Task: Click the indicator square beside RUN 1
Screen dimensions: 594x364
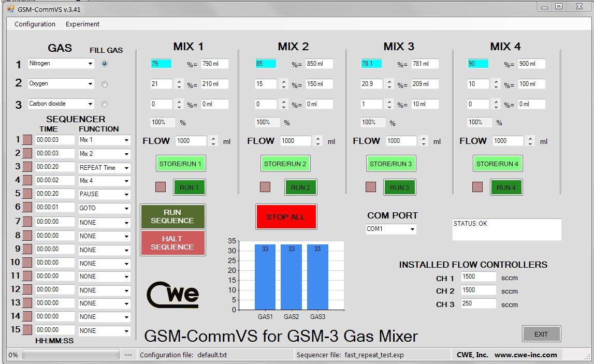Action: (x=161, y=187)
